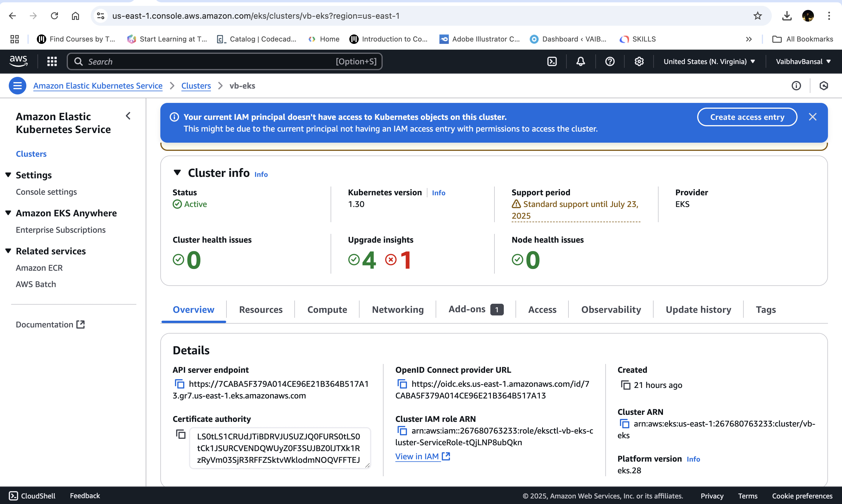Open Documentation external link
Screen dimensions: 842x504
[x=50, y=324]
